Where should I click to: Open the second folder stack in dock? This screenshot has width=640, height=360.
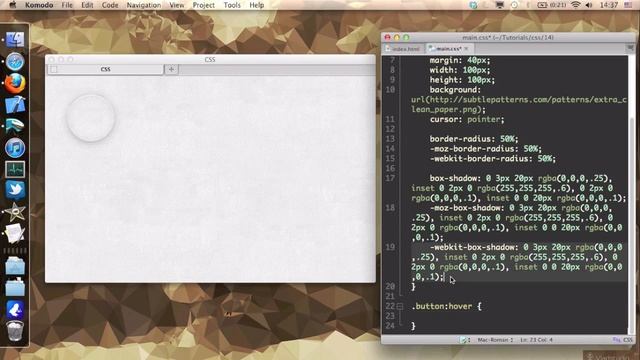pos(15,288)
